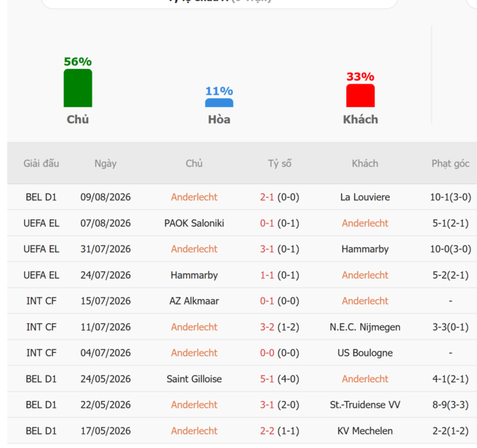Click corner stat 8-9(3-3)
Viewport: 477px width, 448px height.
pos(451,405)
